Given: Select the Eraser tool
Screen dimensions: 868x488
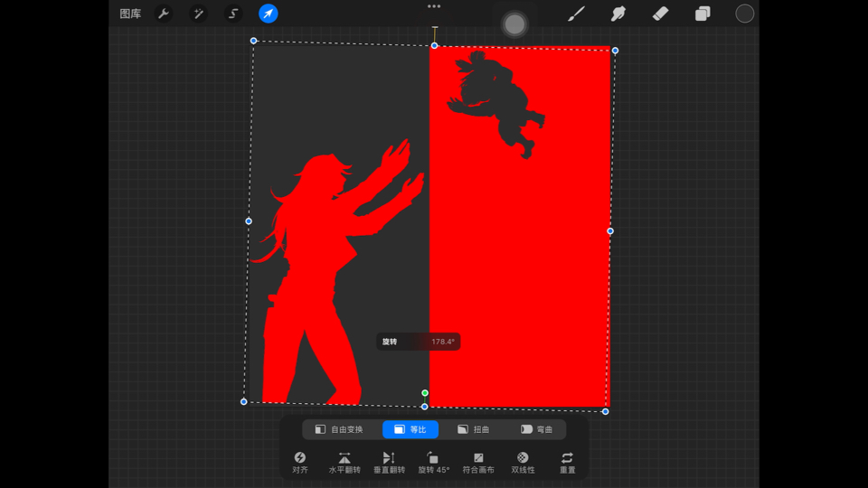Looking at the screenshot, I should coord(660,14).
